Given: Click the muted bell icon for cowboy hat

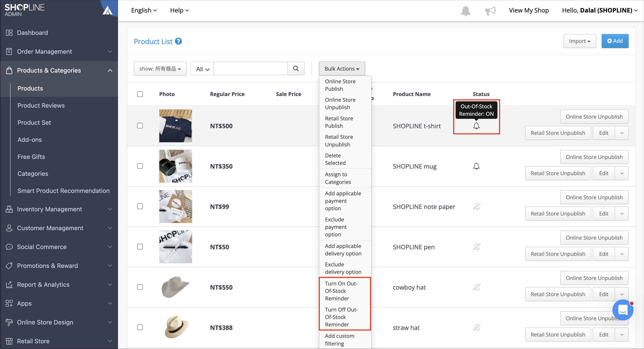Looking at the screenshot, I should coord(477,287).
